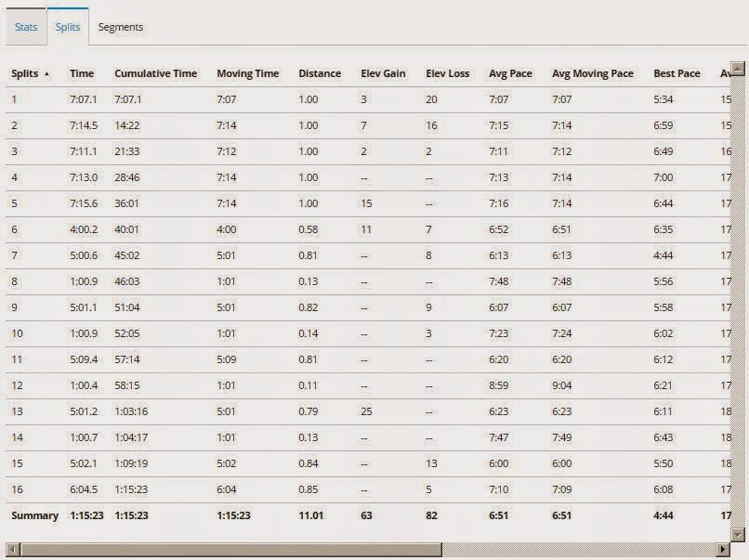Click summary distance 11.01
The image size is (749, 560).
coord(311,515)
